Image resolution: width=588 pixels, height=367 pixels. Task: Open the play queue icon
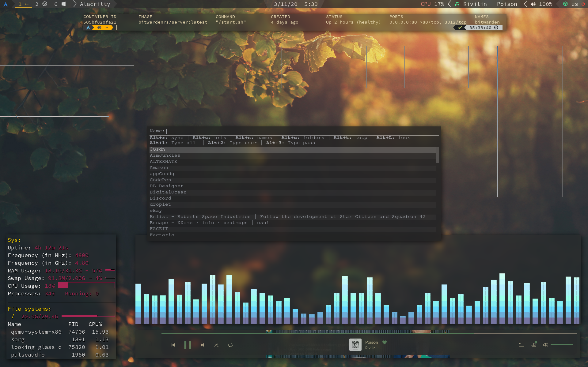click(x=522, y=345)
